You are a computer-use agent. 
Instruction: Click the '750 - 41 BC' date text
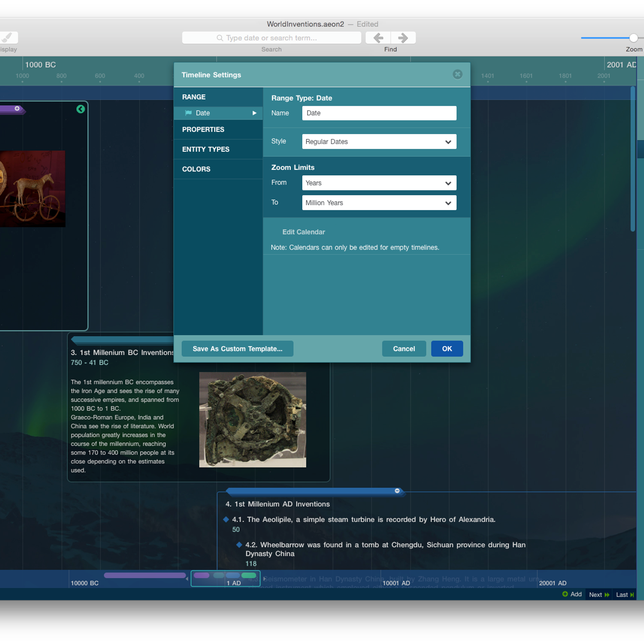(x=89, y=362)
